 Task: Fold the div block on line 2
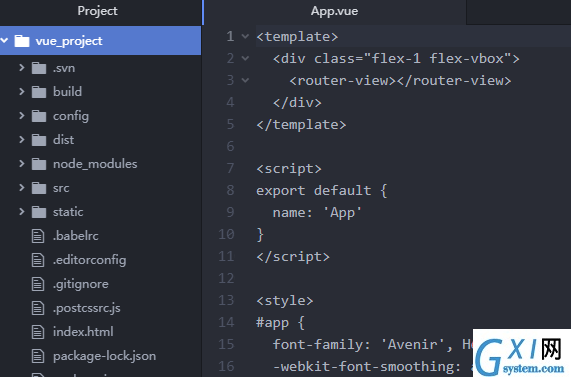tap(245, 58)
